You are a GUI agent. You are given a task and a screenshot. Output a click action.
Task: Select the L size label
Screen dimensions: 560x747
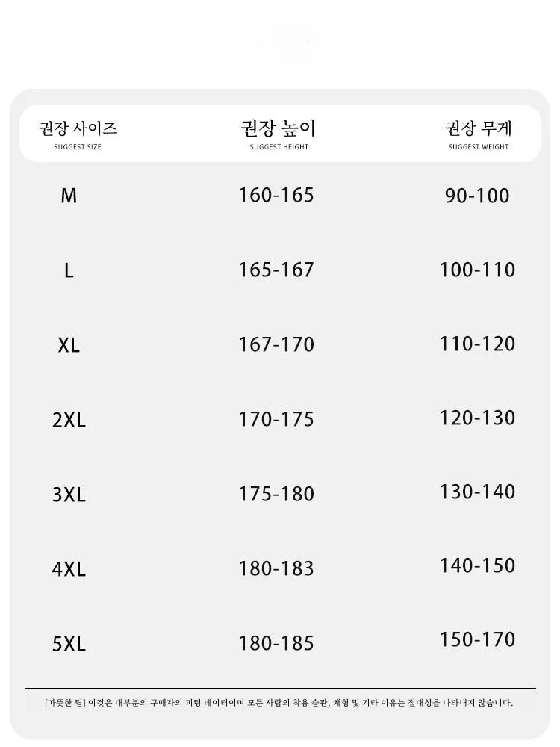[x=69, y=270]
